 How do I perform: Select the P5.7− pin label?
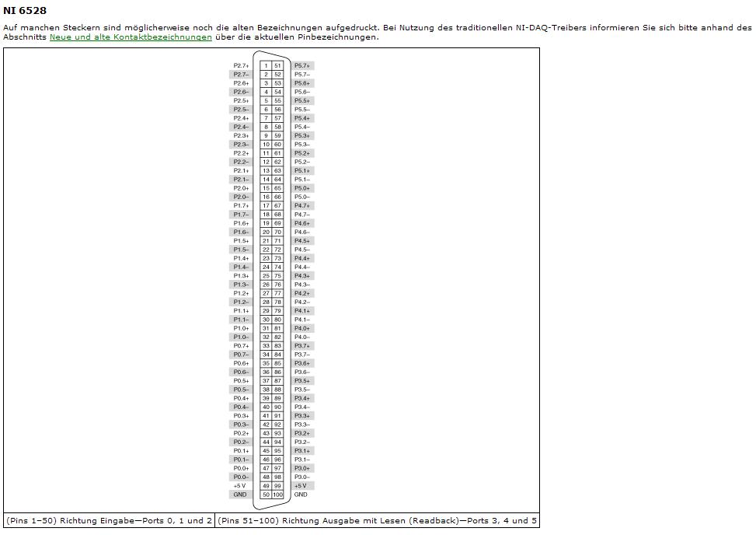click(x=302, y=75)
